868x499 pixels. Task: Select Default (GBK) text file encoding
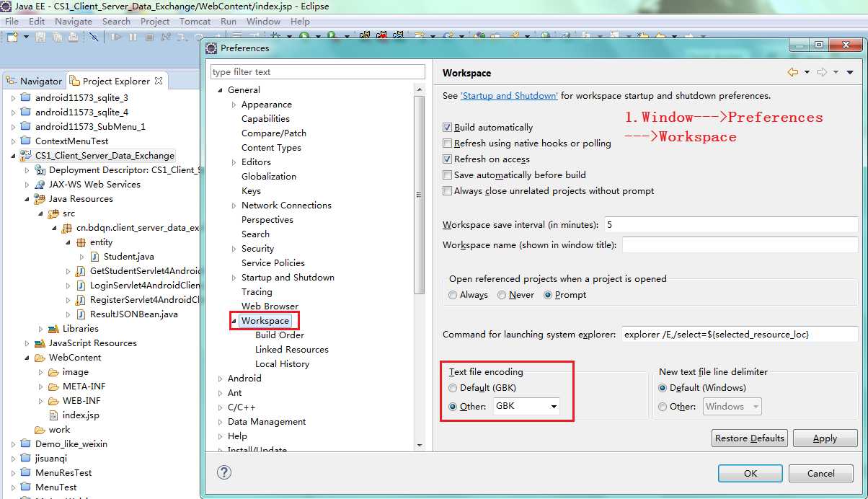[453, 388]
